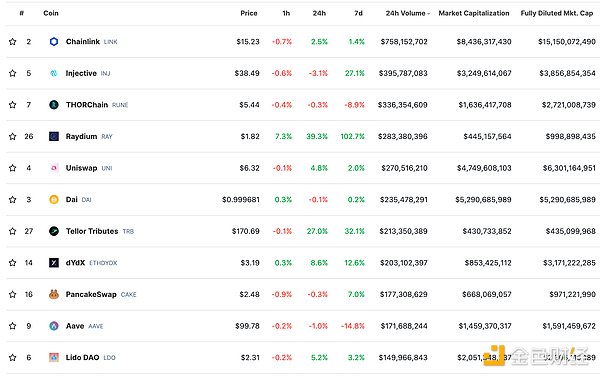Screen dimensions: 600x377
Task: Sort by Market Capitalization header
Action: pos(474,13)
